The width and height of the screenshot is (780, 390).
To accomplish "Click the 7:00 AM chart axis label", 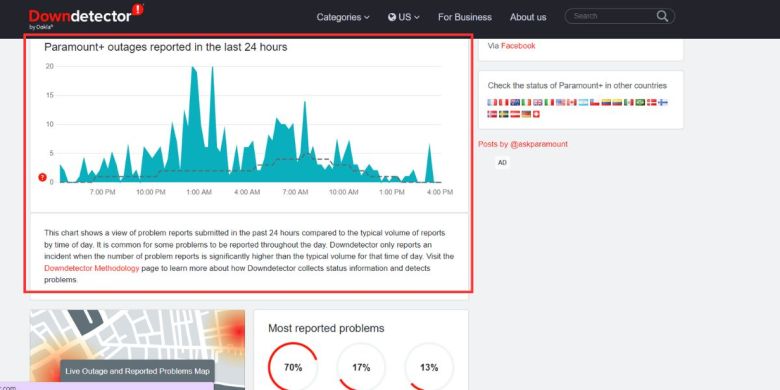I will 295,192.
